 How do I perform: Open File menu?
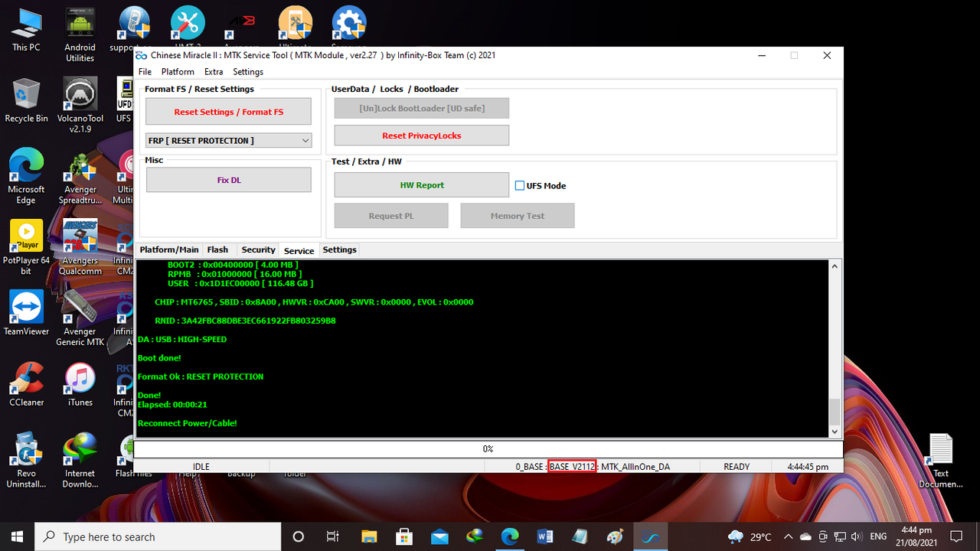coord(145,71)
